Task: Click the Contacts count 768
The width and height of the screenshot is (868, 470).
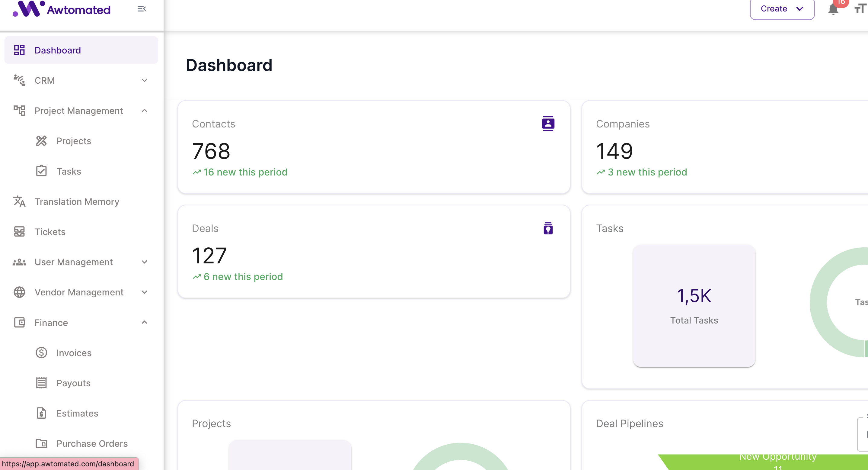Action: (x=211, y=151)
